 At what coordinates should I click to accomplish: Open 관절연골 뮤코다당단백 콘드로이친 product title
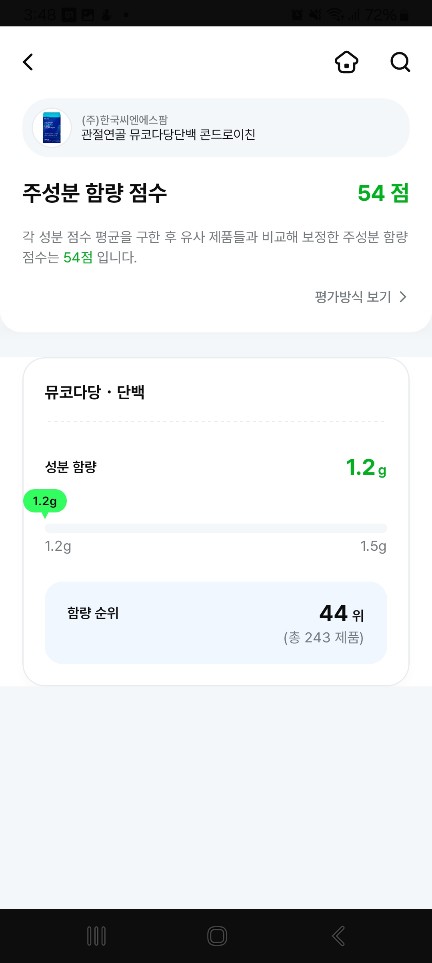tap(168, 135)
